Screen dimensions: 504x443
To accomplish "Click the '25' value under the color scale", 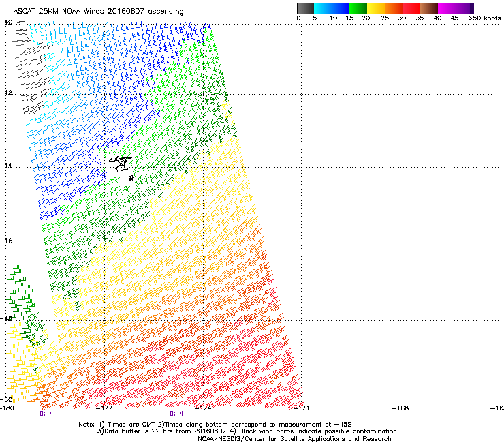I will point(385,18).
